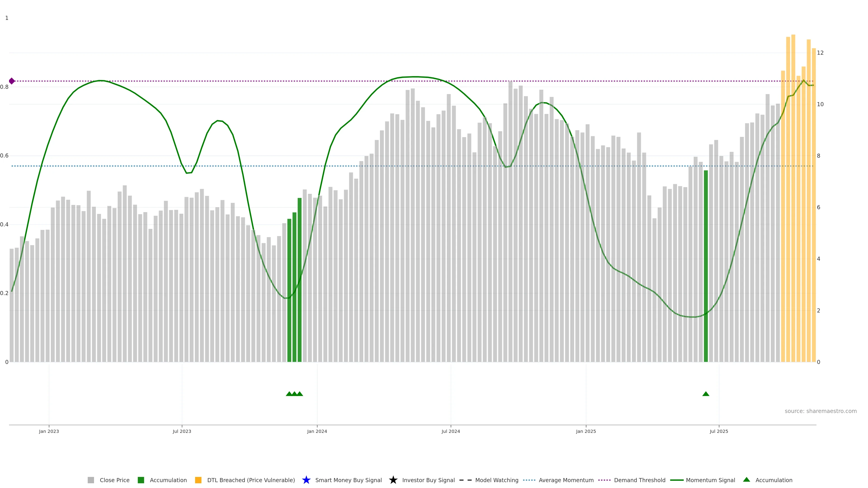Click the Jan 2025 axis label
Viewport: 868px width, 488px height.
[x=586, y=431]
